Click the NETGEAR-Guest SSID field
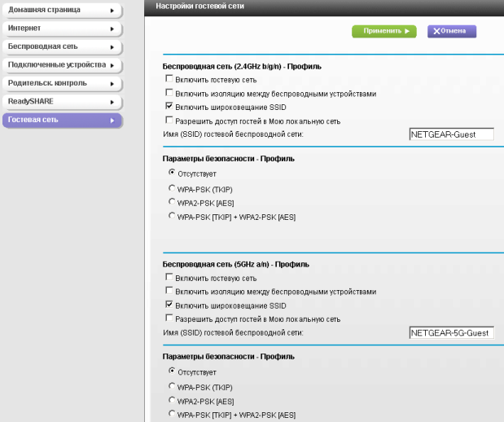This screenshot has height=422, width=504. (x=452, y=134)
